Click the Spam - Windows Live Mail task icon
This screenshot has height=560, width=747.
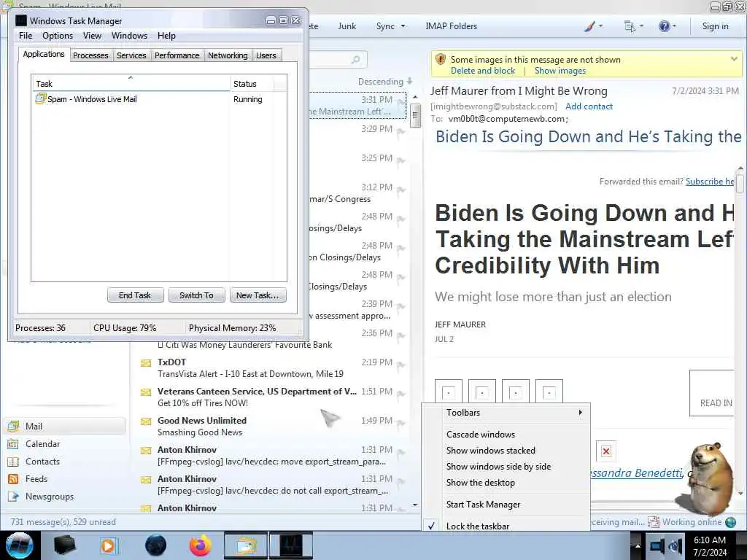pyautogui.click(x=40, y=98)
